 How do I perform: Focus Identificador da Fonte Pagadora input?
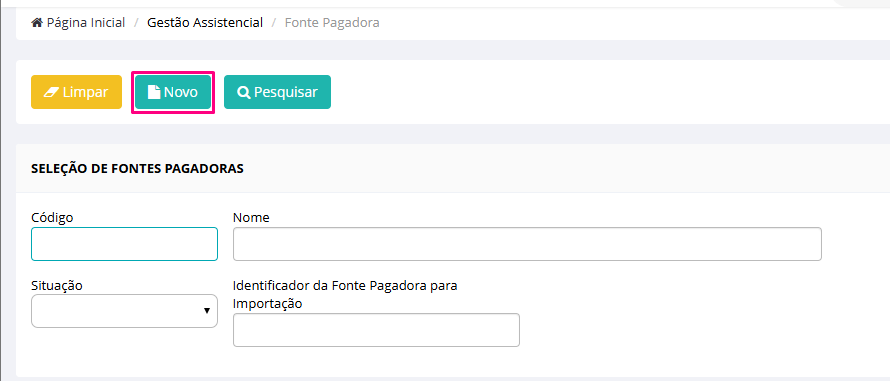(376, 330)
